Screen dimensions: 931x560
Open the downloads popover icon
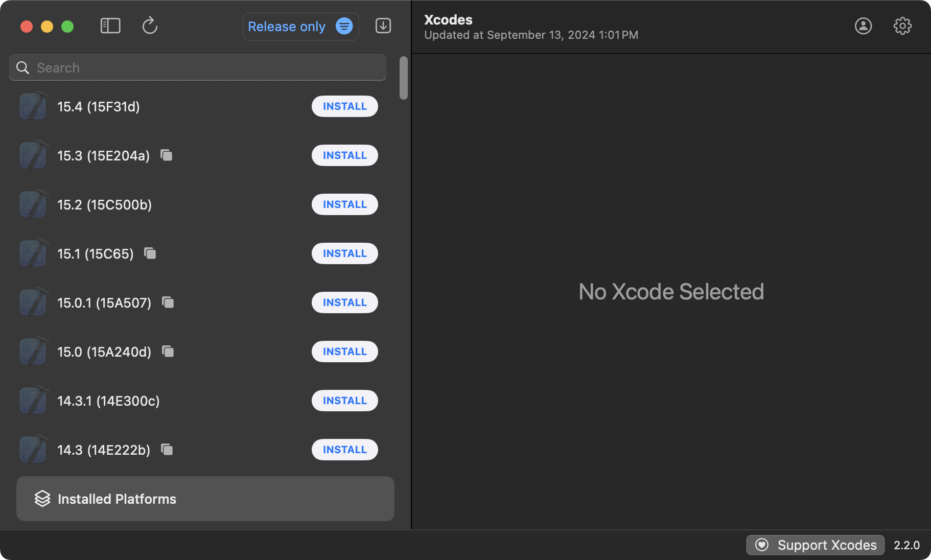click(383, 26)
